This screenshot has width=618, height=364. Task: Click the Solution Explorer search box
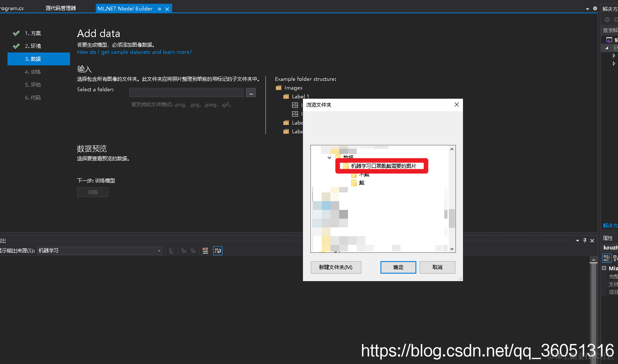[610, 30]
